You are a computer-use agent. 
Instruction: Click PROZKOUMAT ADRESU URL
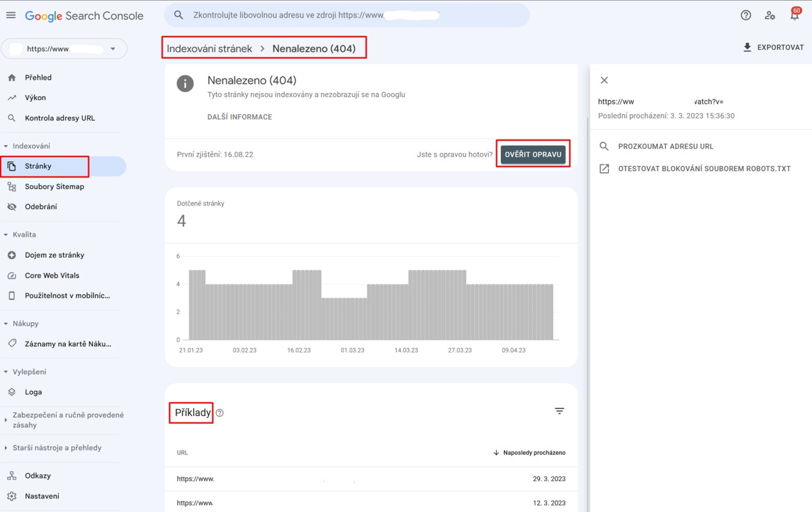[x=666, y=146]
